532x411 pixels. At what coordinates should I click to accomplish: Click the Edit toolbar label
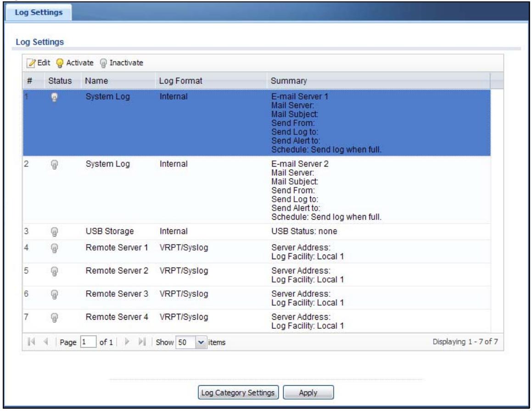(44, 63)
